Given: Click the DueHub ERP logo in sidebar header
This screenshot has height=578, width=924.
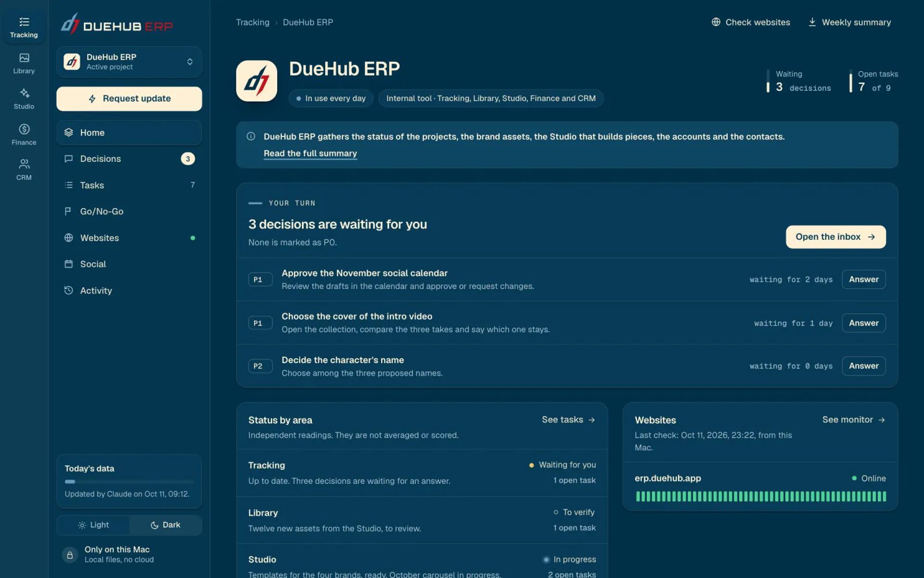Looking at the screenshot, I should 117,24.
